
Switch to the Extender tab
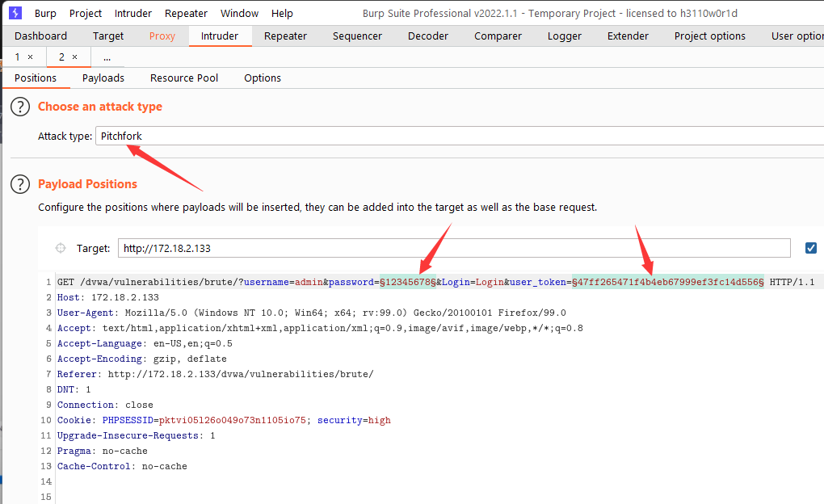628,36
